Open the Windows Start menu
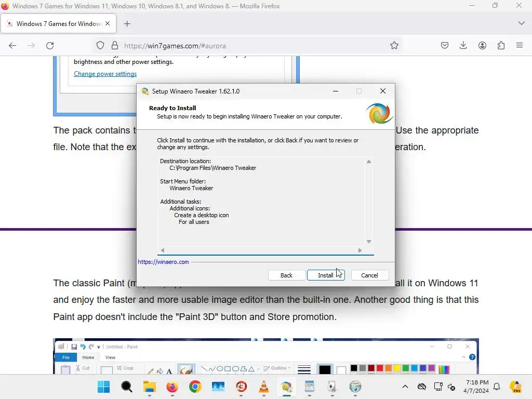Viewport: 532px width, 399px height. pyautogui.click(x=103, y=387)
